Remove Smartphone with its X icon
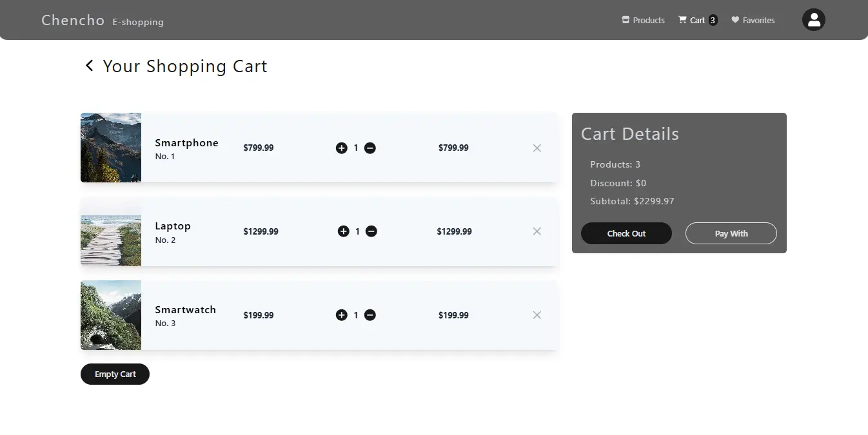Image resolution: width=868 pixels, height=435 pixels. pyautogui.click(x=537, y=148)
